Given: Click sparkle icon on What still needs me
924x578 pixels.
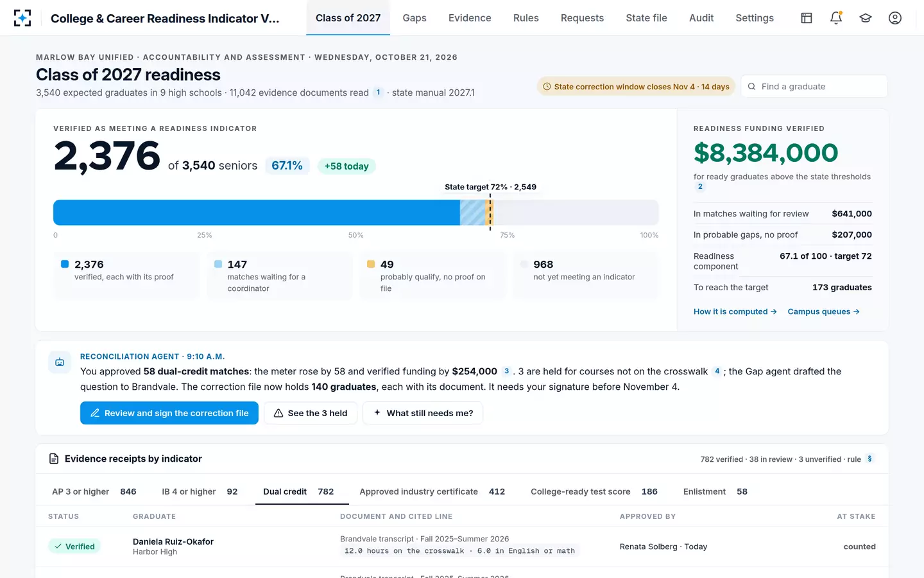Looking at the screenshot, I should click(377, 413).
